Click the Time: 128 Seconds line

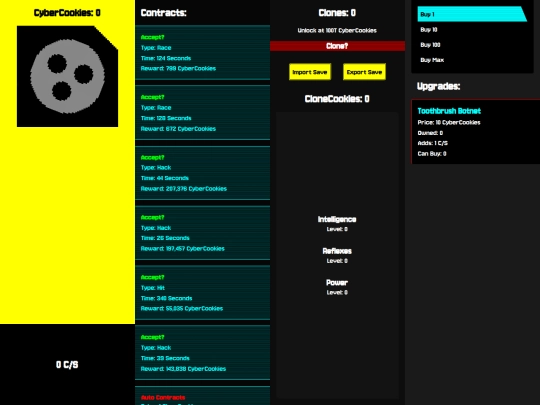(x=166, y=118)
